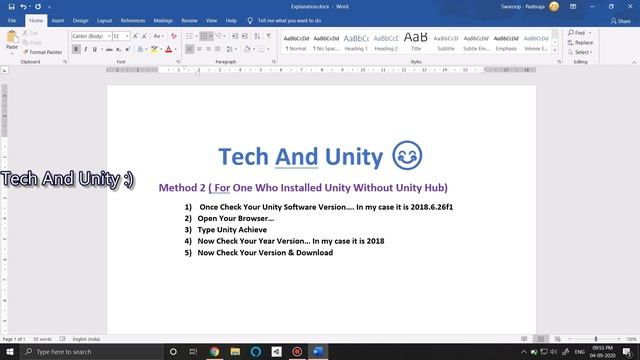
Task: Open the File menu
Action: point(12,20)
